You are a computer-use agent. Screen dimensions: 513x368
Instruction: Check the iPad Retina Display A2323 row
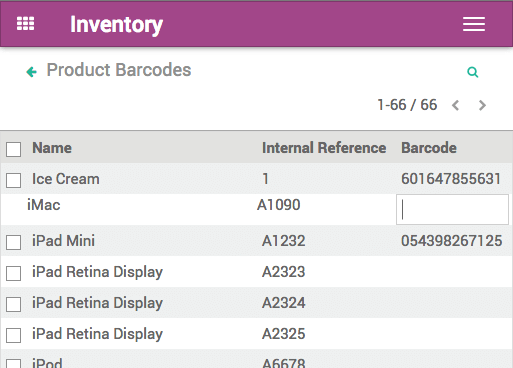[x=13, y=273]
